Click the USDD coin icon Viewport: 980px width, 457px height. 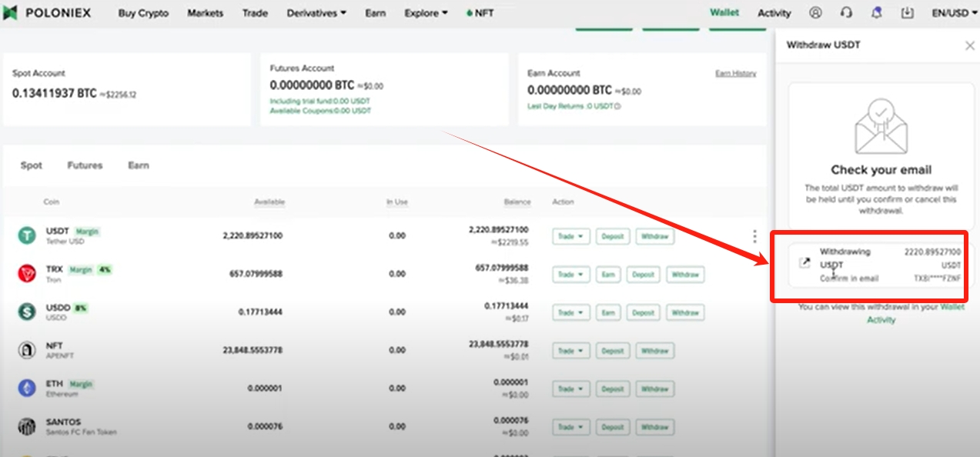point(27,312)
